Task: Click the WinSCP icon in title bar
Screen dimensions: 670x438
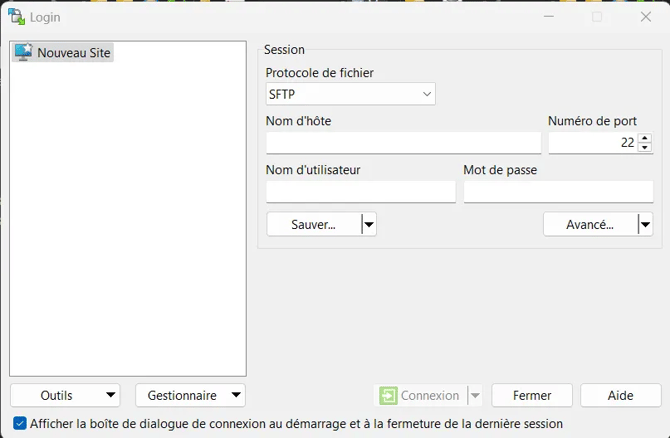Action: (x=16, y=17)
